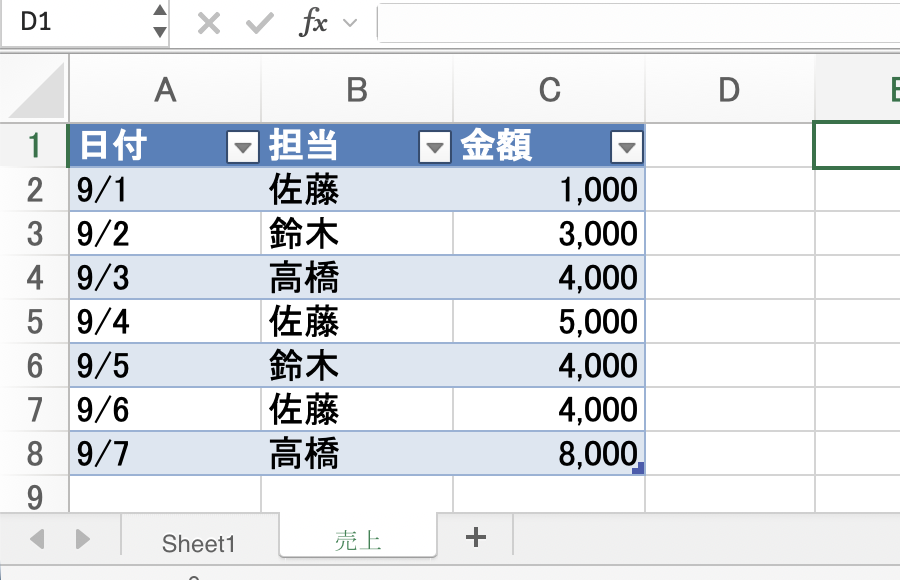900x580 pixels.
Task: Select the cell with date 9/2
Action: click(165, 234)
